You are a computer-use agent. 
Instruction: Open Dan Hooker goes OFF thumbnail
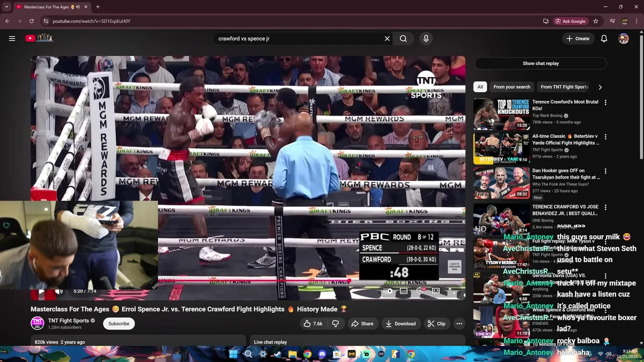pos(501,183)
